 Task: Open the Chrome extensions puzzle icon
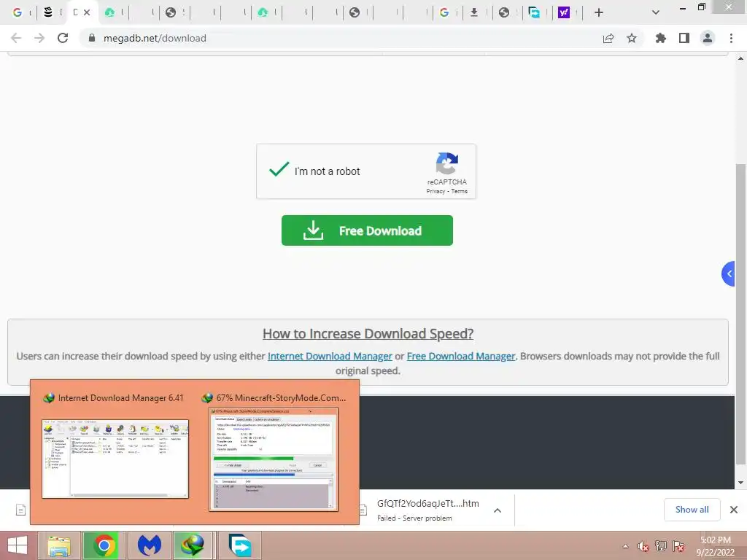(x=661, y=38)
